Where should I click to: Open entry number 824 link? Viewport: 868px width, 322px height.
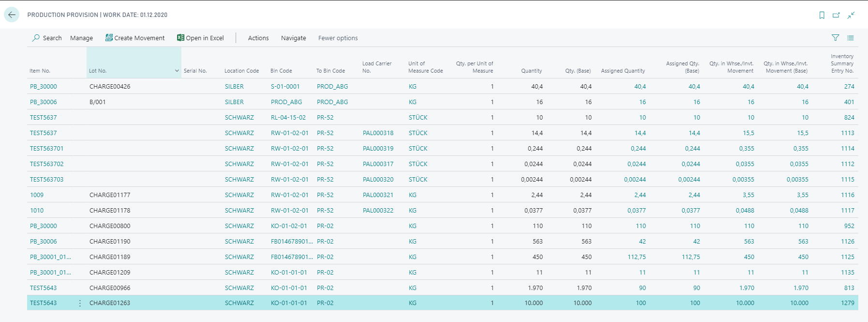click(x=849, y=118)
